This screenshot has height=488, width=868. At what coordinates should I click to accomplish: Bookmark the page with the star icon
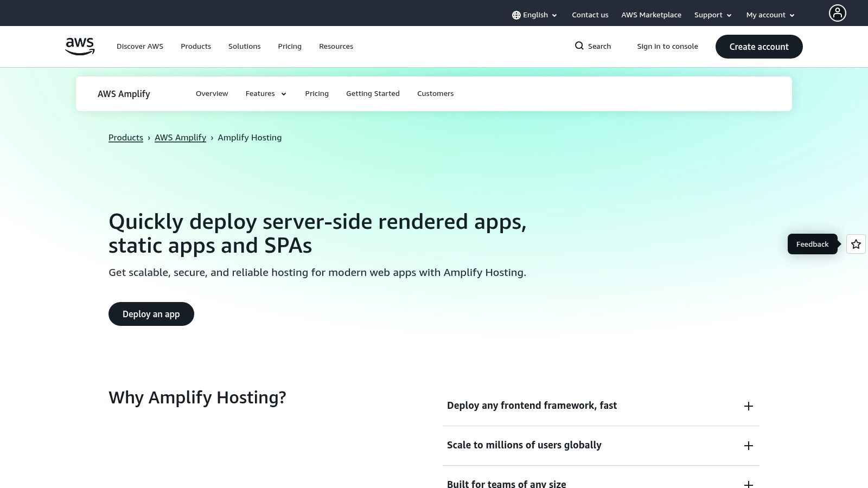point(856,244)
